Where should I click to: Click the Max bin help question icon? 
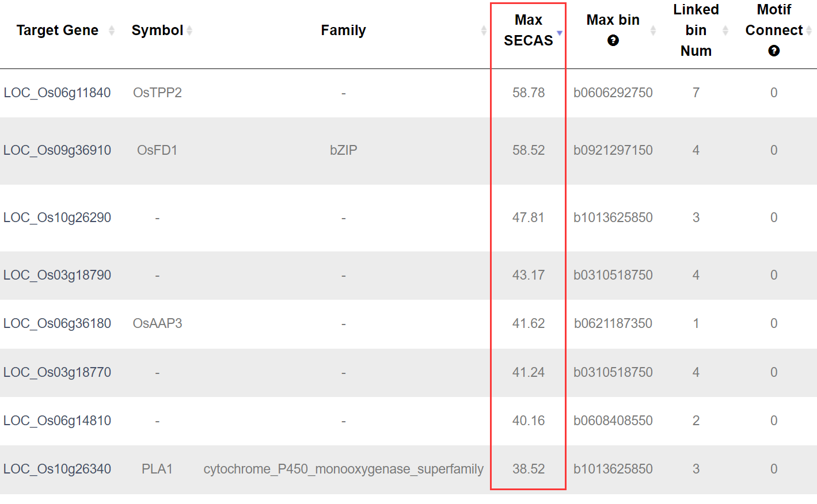613,40
